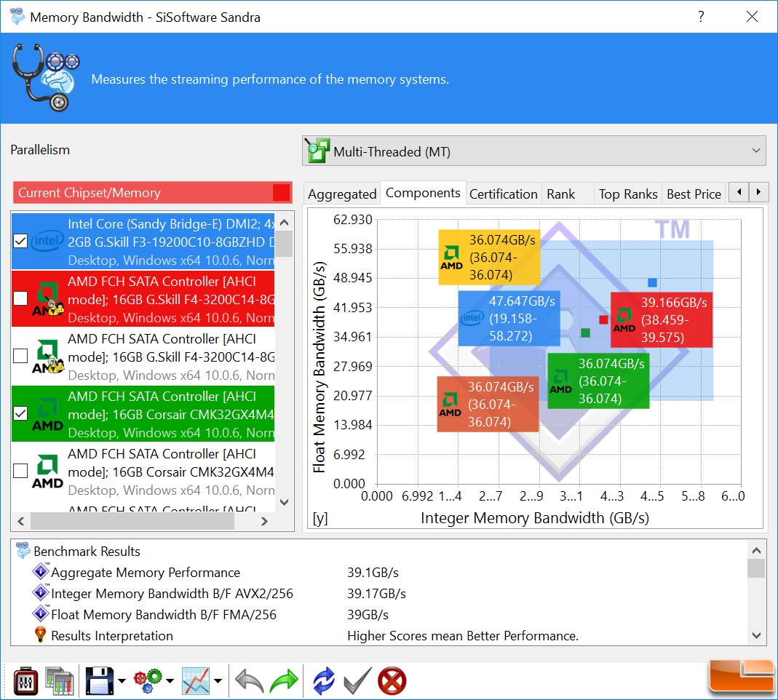Click the red and green gears settings icon

pos(148,681)
